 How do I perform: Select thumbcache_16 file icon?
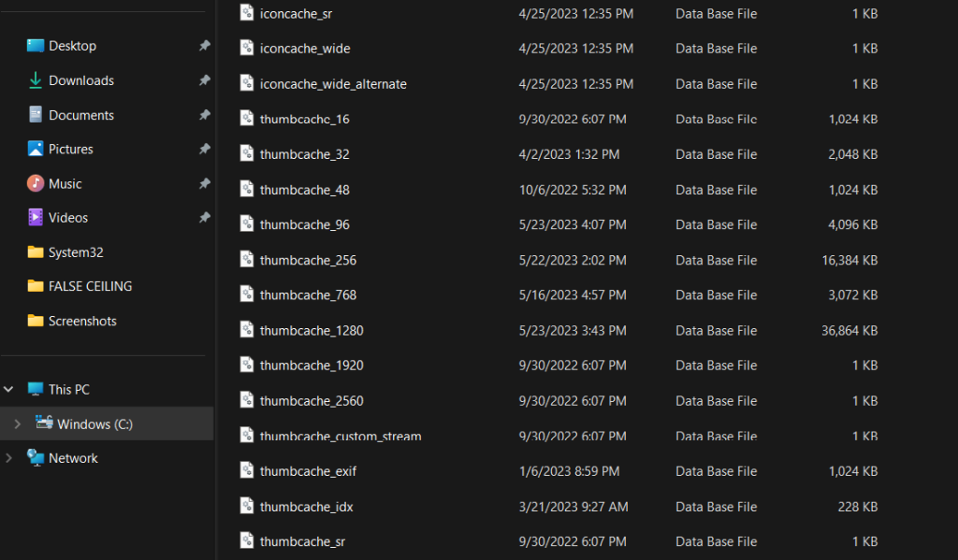tap(247, 118)
